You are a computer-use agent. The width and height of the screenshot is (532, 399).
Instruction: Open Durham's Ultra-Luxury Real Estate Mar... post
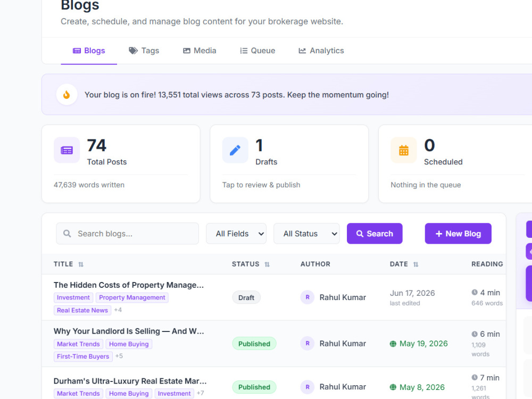point(130,381)
